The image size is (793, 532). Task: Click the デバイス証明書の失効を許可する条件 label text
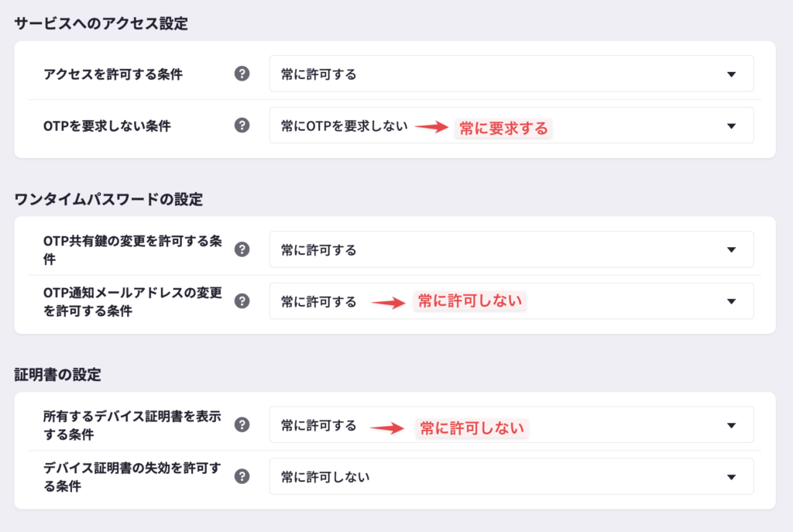(132, 476)
